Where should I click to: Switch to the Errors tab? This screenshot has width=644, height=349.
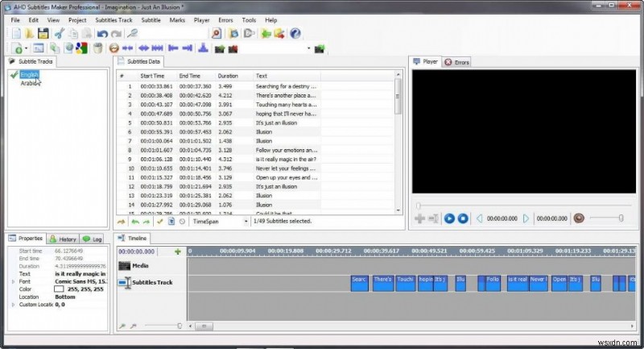[456, 62]
